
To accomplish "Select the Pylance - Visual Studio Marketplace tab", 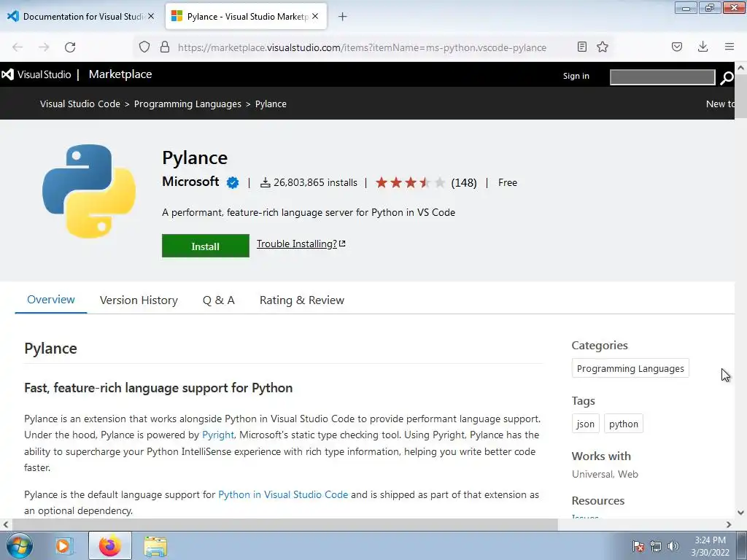I will pos(246,17).
